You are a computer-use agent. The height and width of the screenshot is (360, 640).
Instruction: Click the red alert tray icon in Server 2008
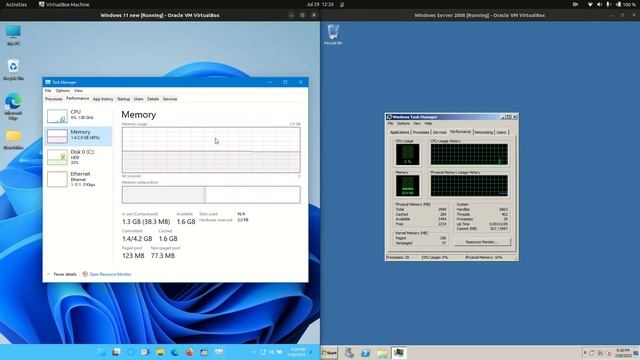pyautogui.click(x=609, y=353)
